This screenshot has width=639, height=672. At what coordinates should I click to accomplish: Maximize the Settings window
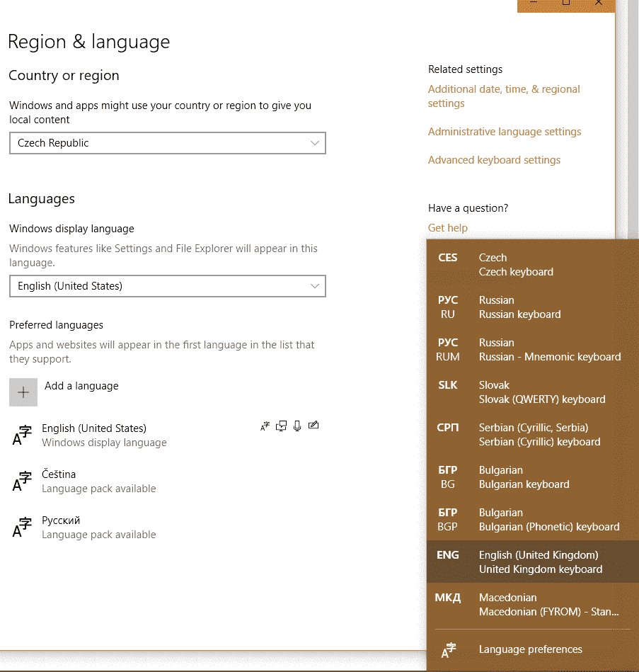(x=566, y=3)
